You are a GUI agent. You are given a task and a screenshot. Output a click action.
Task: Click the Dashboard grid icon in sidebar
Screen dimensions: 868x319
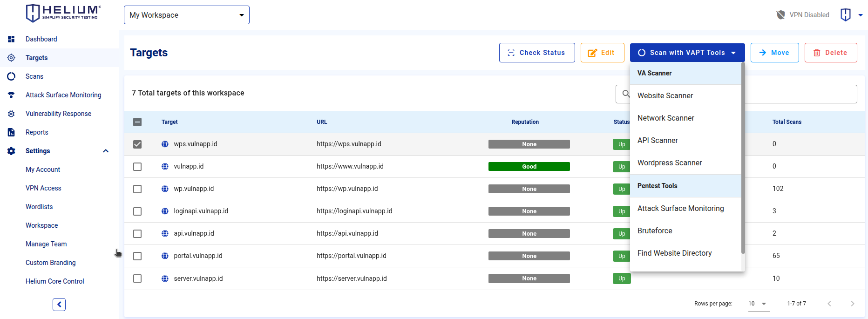[11, 39]
